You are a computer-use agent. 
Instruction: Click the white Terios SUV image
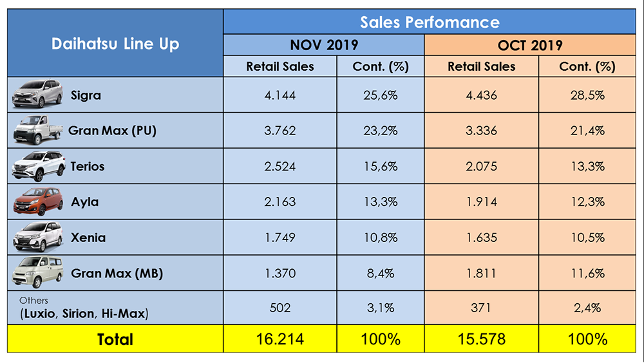[39, 166]
